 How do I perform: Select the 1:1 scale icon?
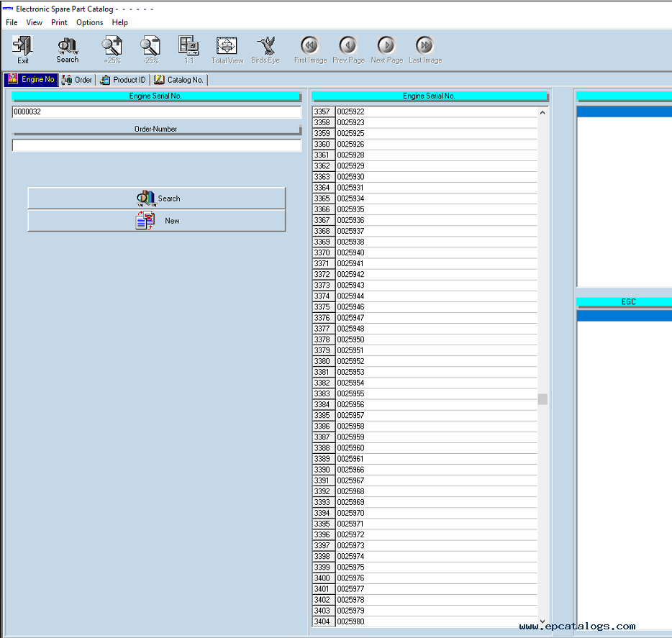(189, 47)
